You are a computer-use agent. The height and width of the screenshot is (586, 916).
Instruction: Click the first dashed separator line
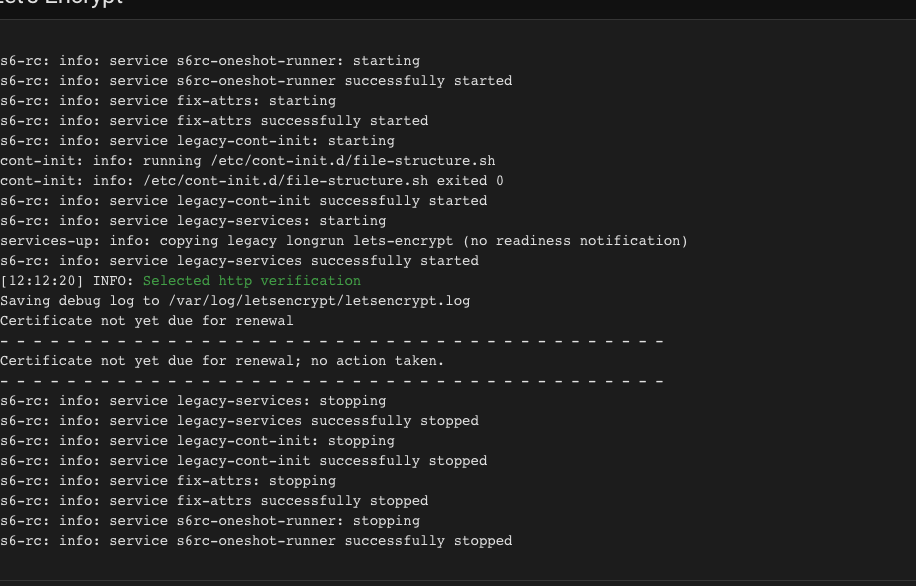tap(332, 341)
